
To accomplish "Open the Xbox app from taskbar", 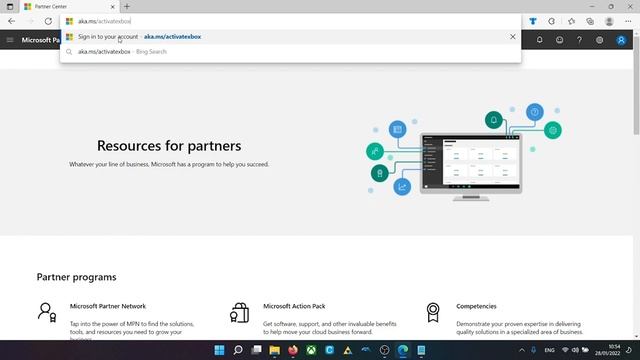I will tap(311, 350).
